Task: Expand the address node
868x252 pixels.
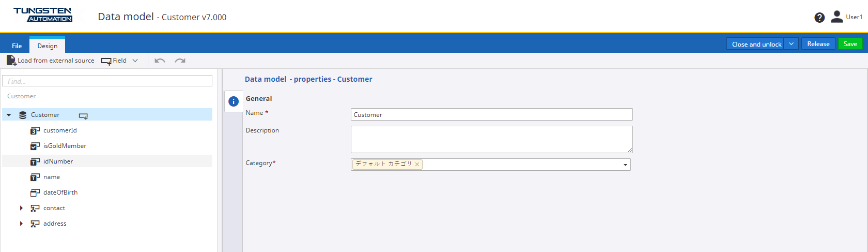Action: tap(21, 224)
